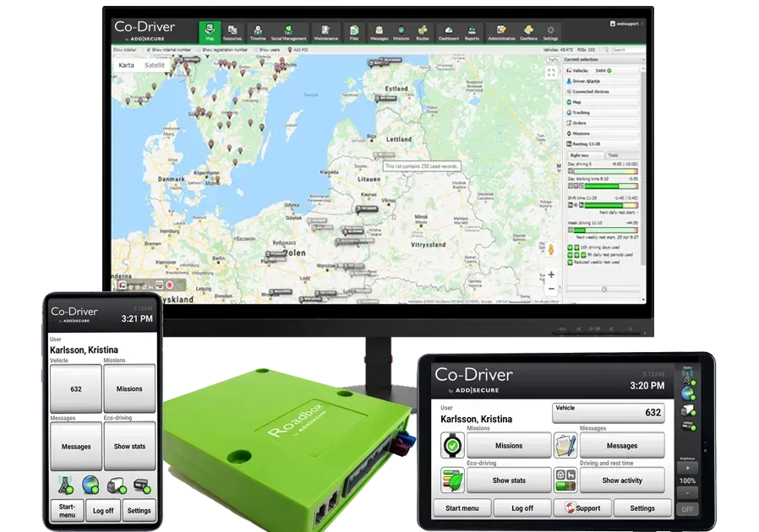This screenshot has width=759, height=532.
Task: Select the Add POI icon
Action: [x=292, y=49]
